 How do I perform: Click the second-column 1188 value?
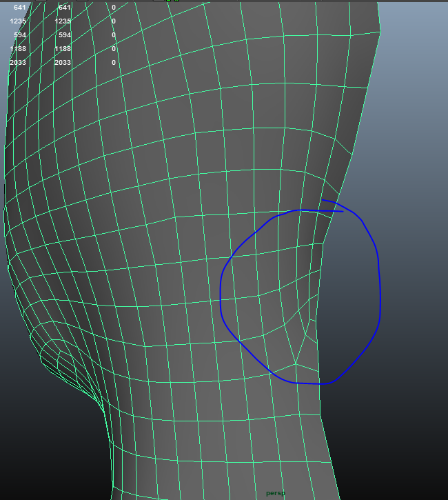pyautogui.click(x=63, y=49)
